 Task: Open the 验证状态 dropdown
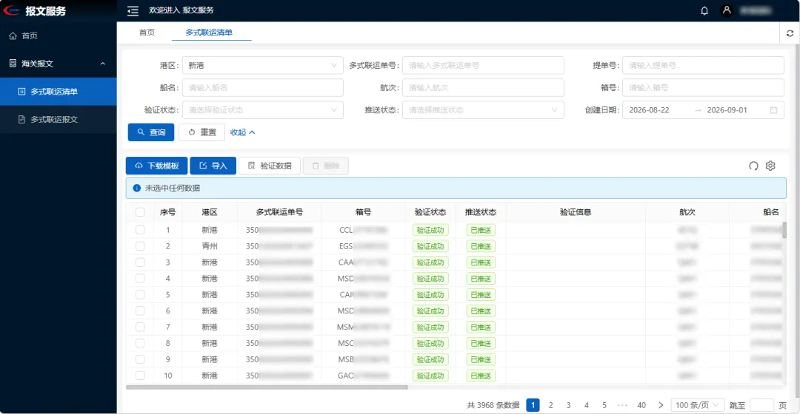click(263, 110)
